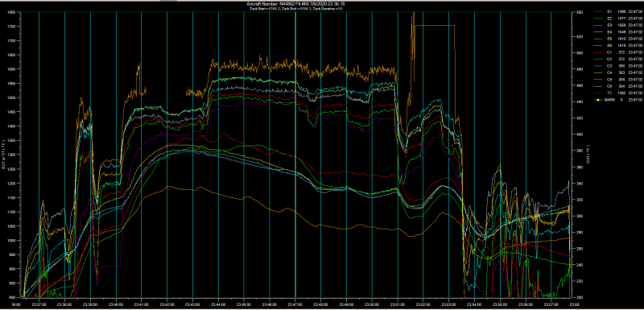Click the 23:47:00 time axis label
The width and height of the screenshot is (644, 310).
tap(295, 304)
